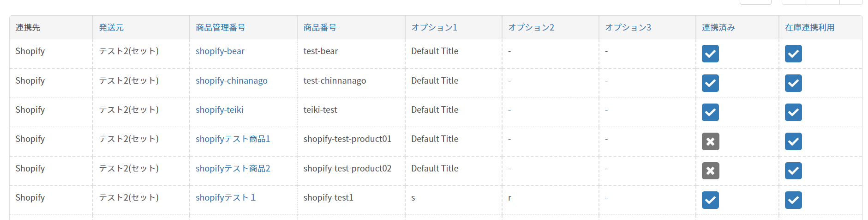Screen dimensions: 868x220
Task: Toggle 在庫連携利用 checkbox for shopify-chinanago
Action: coord(793,83)
